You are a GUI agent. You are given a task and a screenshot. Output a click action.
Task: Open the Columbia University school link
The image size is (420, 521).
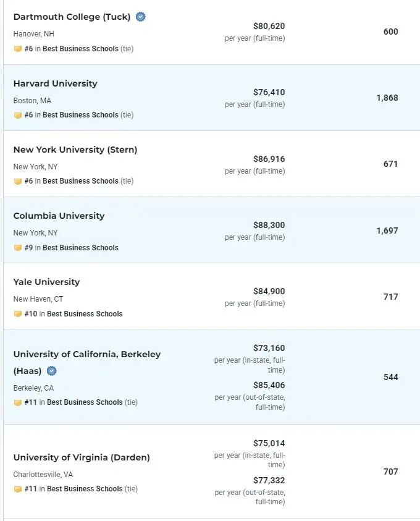click(x=59, y=216)
